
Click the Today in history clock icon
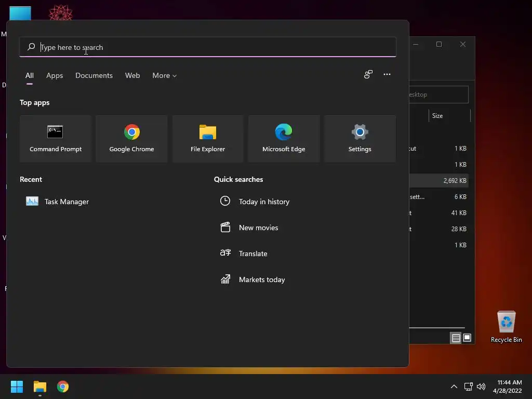pos(225,201)
